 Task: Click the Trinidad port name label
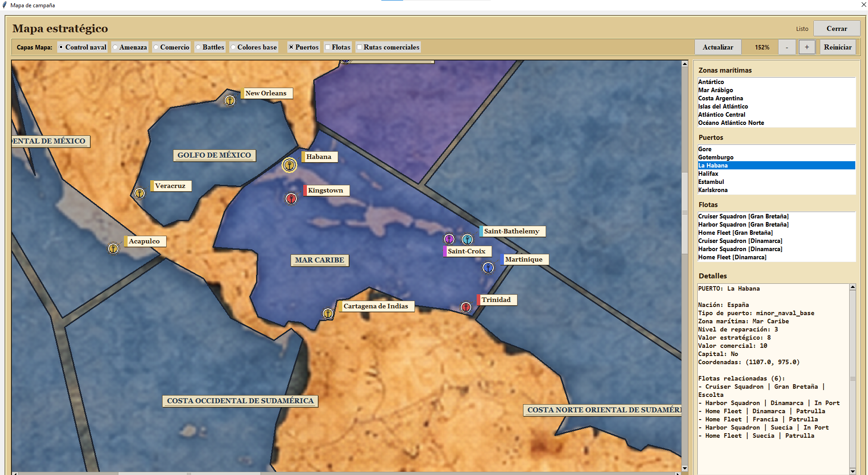point(497,300)
